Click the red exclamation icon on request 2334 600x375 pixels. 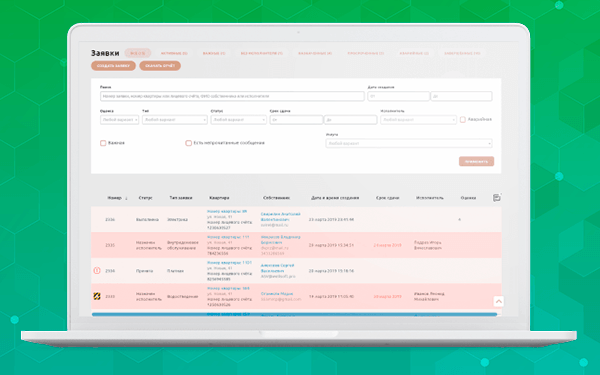[97, 271]
